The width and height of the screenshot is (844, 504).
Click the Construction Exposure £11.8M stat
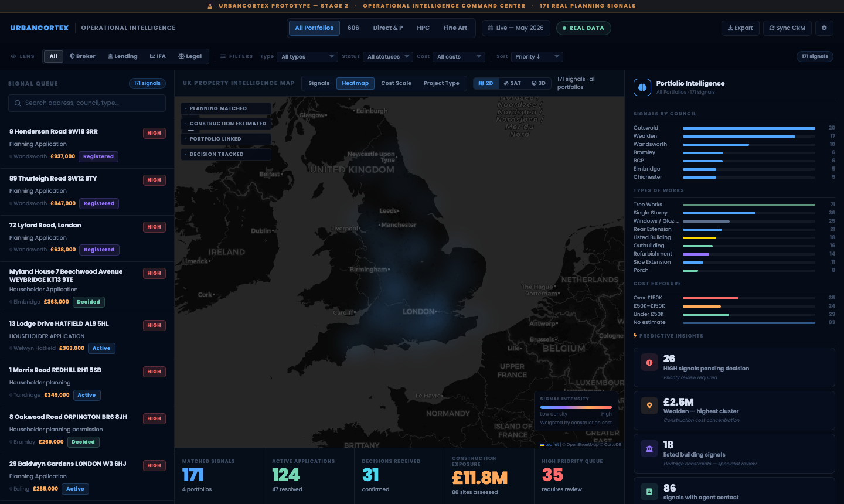pyautogui.click(x=489, y=476)
